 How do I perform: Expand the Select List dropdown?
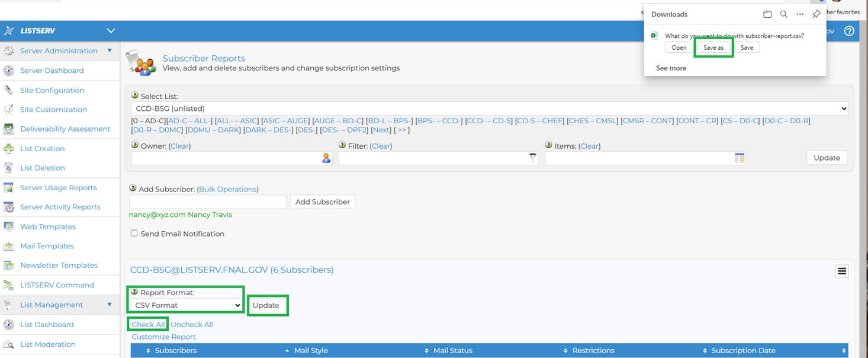click(490, 108)
